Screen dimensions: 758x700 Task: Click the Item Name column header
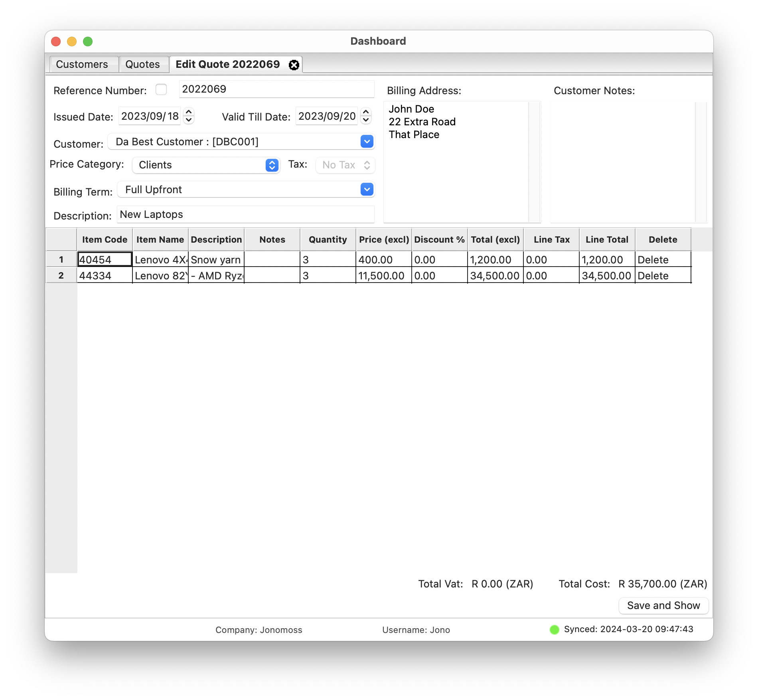click(160, 239)
